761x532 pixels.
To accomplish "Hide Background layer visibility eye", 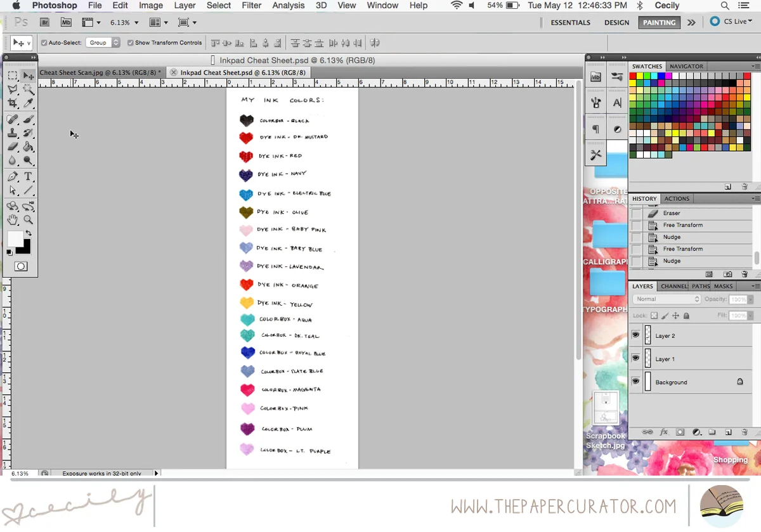I will pos(635,381).
